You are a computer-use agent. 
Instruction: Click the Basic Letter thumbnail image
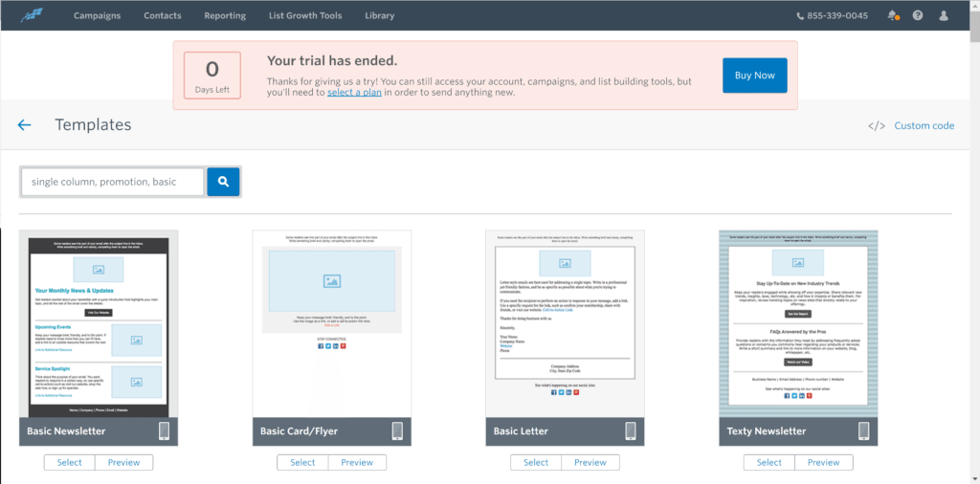565,323
